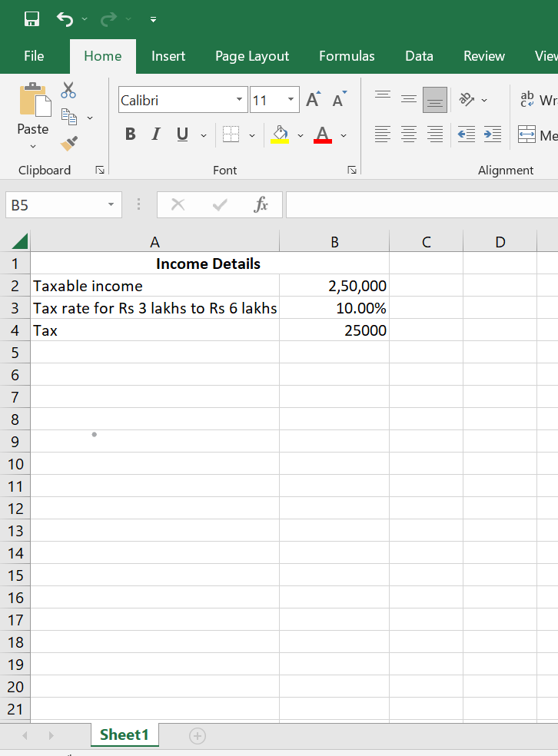Viewport: 558px width, 756px height.
Task: Toggle Underline formatting
Action: [x=182, y=134]
